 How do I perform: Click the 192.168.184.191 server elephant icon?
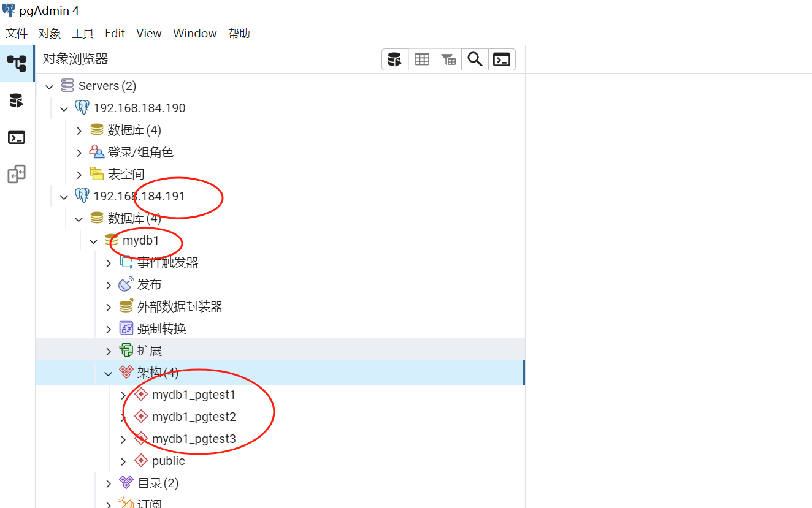pyautogui.click(x=82, y=196)
